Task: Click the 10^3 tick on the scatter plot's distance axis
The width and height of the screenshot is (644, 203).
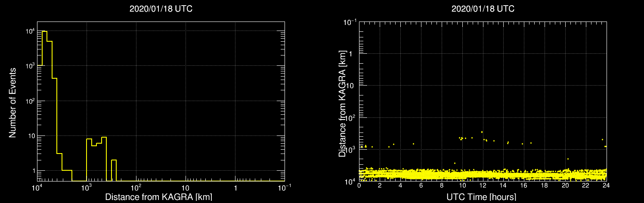Action: point(351,149)
